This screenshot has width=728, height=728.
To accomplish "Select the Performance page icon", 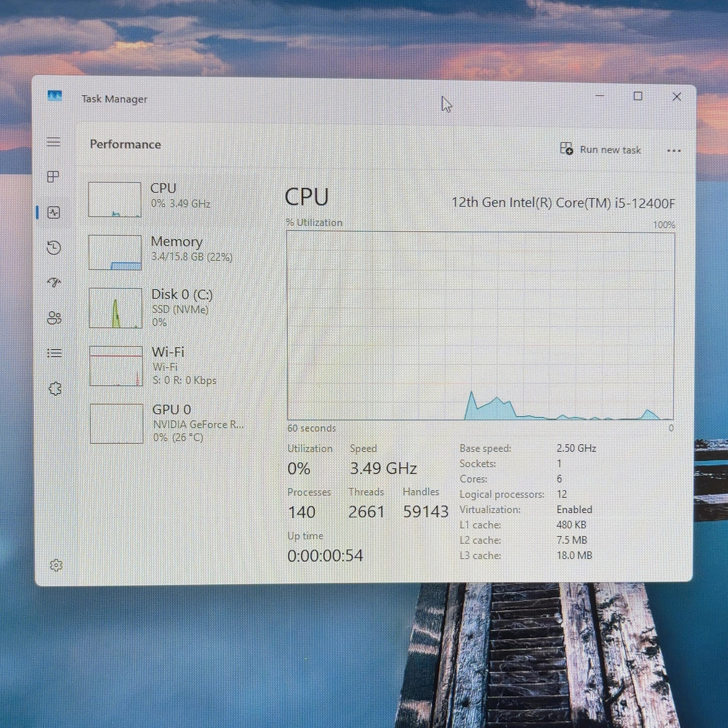I will (53, 212).
